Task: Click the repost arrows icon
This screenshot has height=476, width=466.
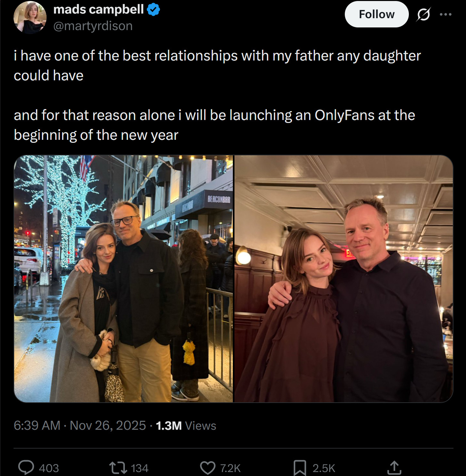Action: click(x=118, y=468)
